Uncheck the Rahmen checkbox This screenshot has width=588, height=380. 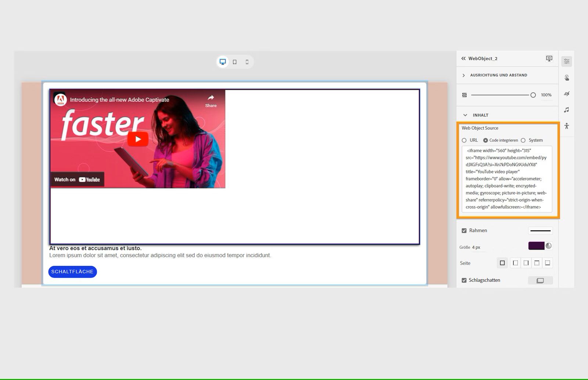tap(464, 230)
